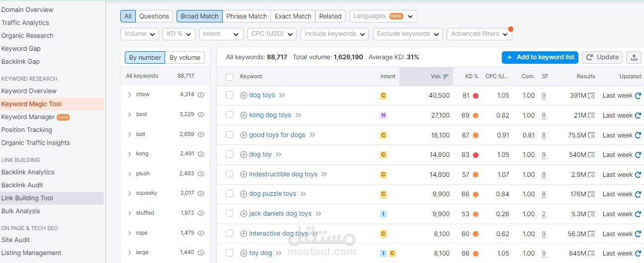
Task: Refresh icon for dog toys row
Action: [638, 96]
